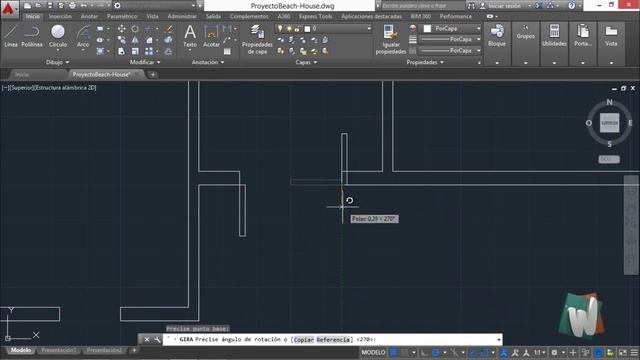Activate the Move tool in Modificar
Image resolution: width=640 pixels, height=360 pixels.
pos(122,29)
